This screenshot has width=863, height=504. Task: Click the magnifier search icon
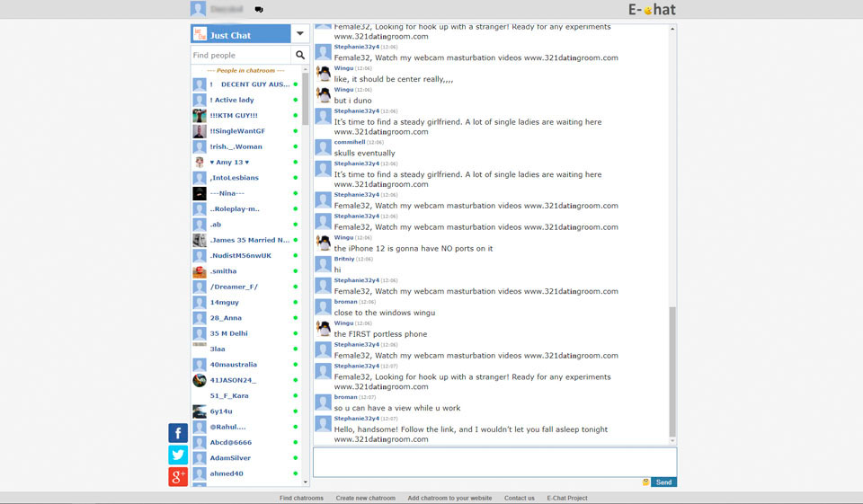click(300, 56)
